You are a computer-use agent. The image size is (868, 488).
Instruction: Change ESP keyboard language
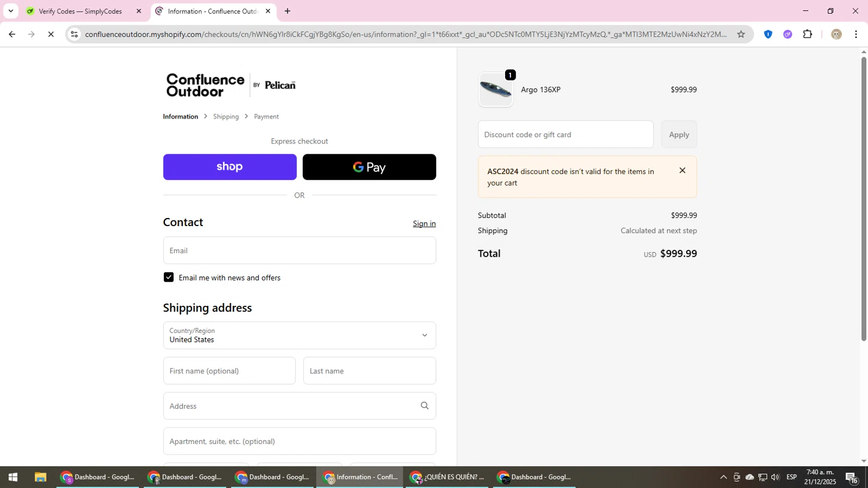pos(792,477)
